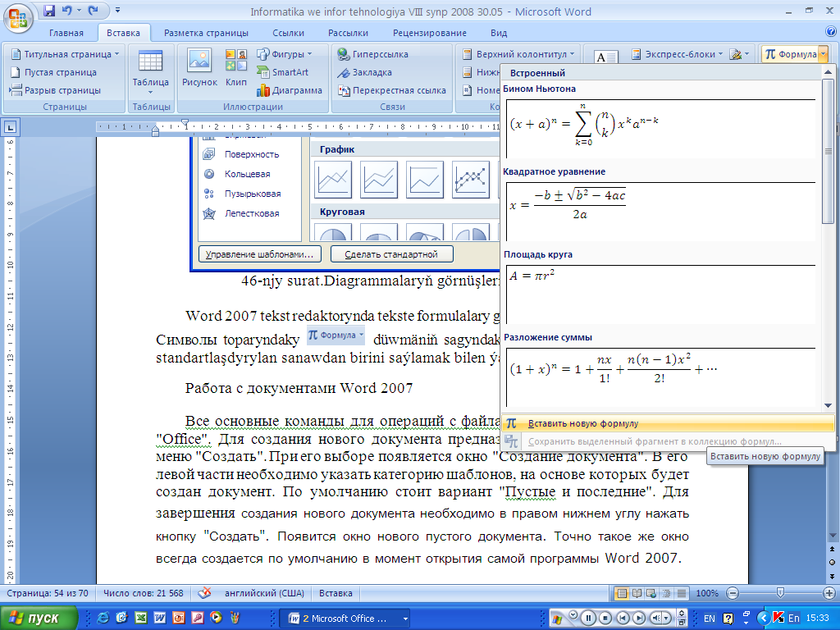Launch Excel from the quick launch bar
The image size is (840, 630).
coord(140,618)
